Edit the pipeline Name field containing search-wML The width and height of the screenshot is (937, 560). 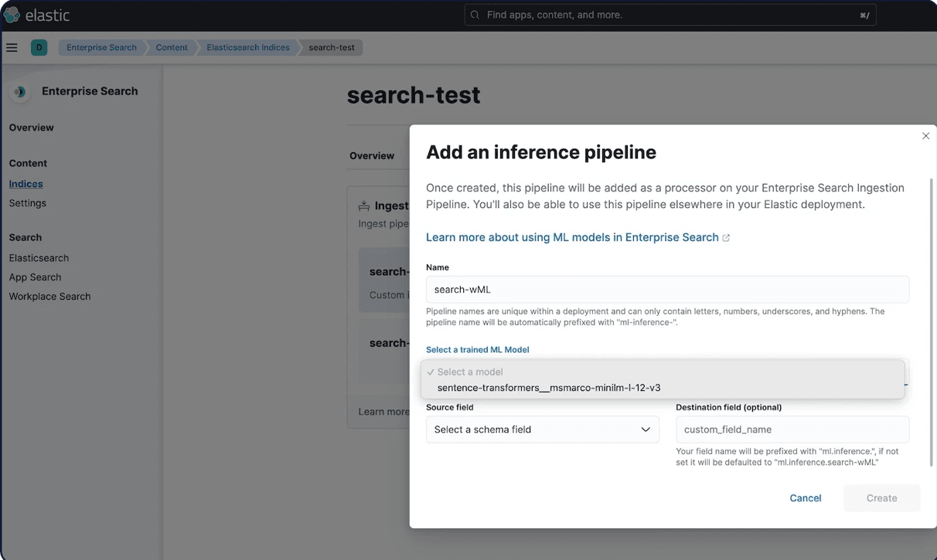point(667,289)
